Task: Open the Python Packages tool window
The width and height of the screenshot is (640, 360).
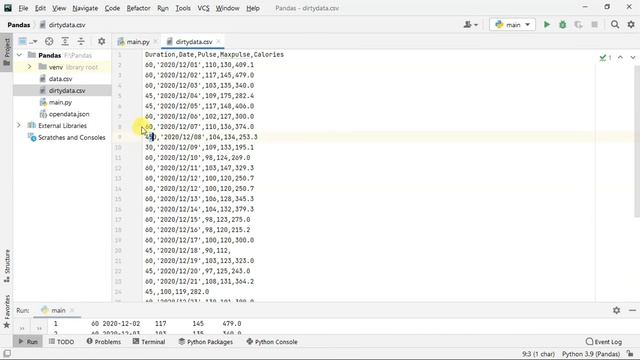Action: point(206,342)
